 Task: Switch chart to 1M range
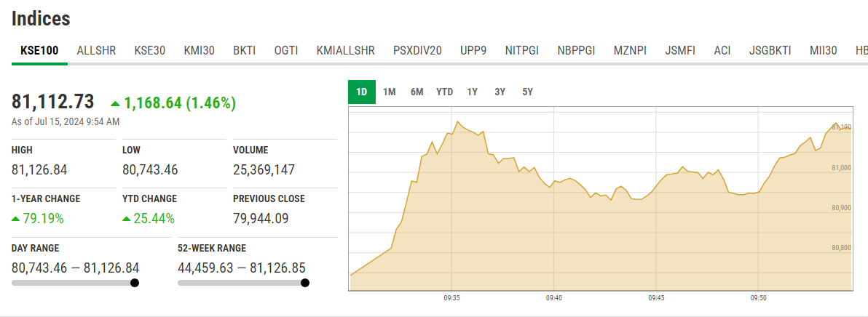coord(389,92)
